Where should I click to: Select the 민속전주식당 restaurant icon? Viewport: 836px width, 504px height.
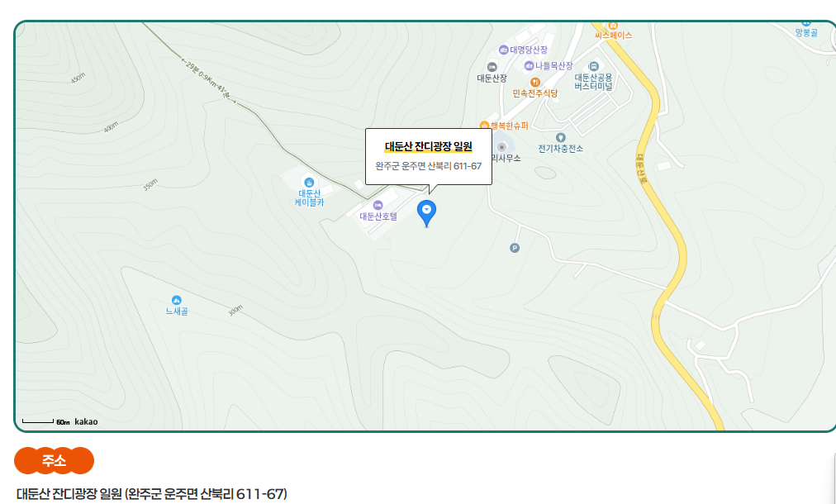[535, 82]
